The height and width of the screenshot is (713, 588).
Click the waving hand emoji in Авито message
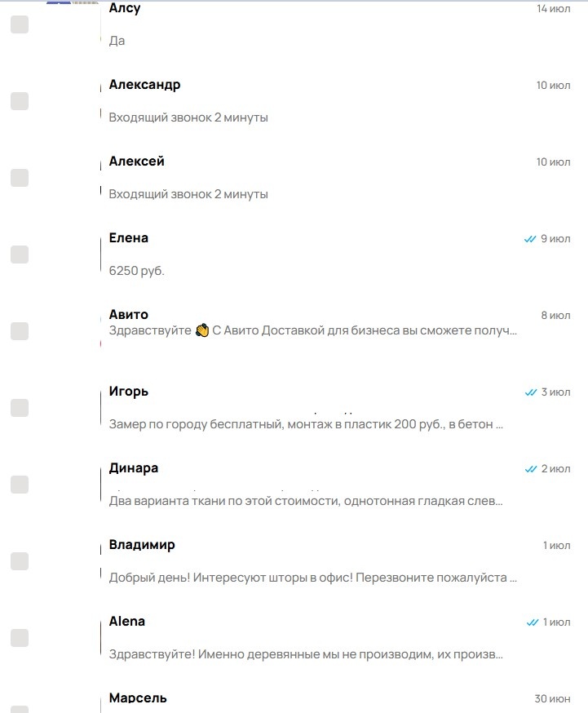(201, 330)
